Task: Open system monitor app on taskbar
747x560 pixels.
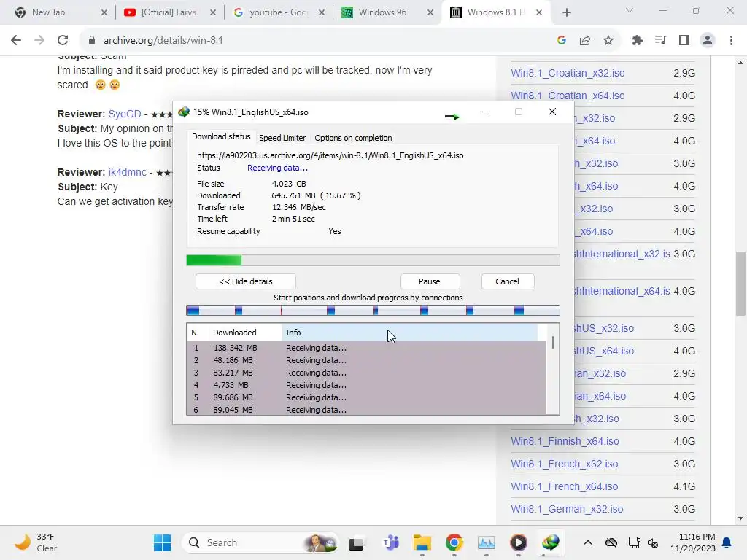Action: click(x=487, y=542)
